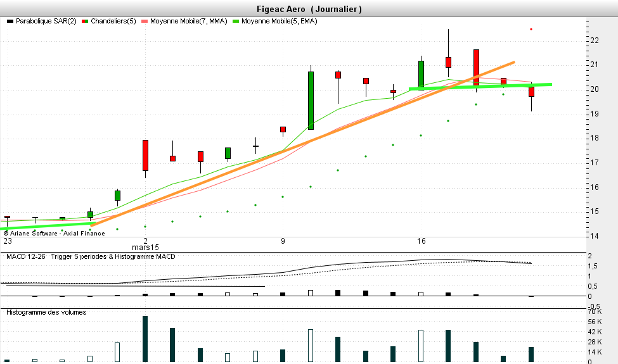Click date axis label '23'
This screenshot has width=618, height=364.
[x=8, y=241]
